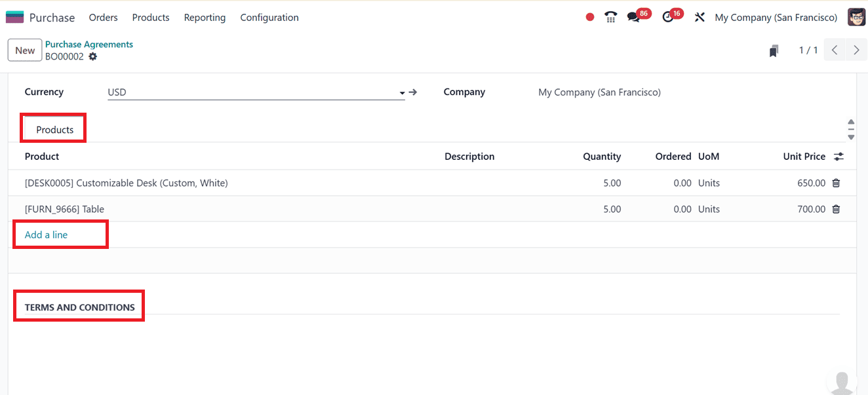Screen dimensions: 868x395
Task: Go to next record with right chevron
Action: [x=856, y=50]
